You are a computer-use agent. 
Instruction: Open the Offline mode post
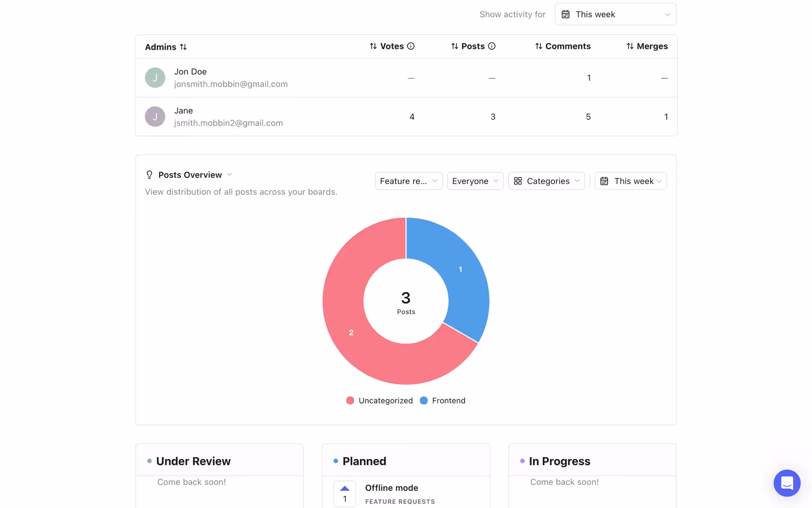tap(391, 488)
